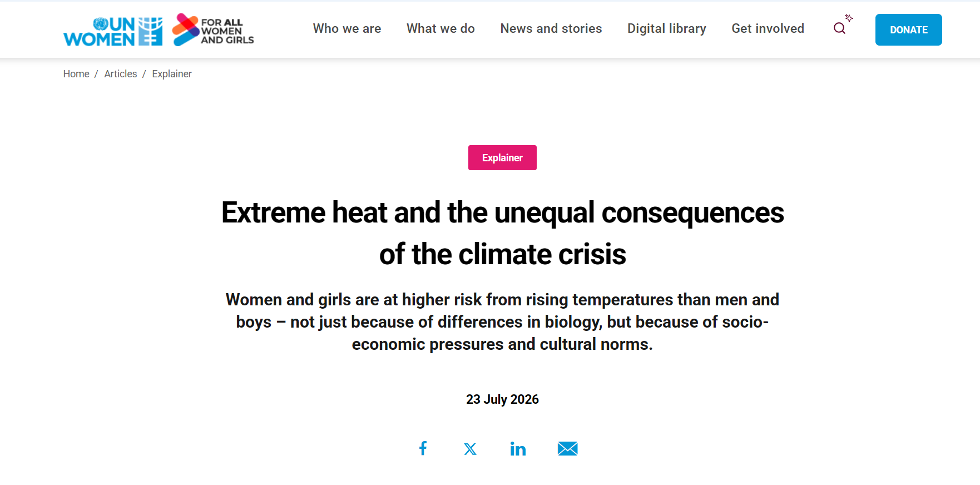Click the For All Women and Girls logo

[213, 30]
